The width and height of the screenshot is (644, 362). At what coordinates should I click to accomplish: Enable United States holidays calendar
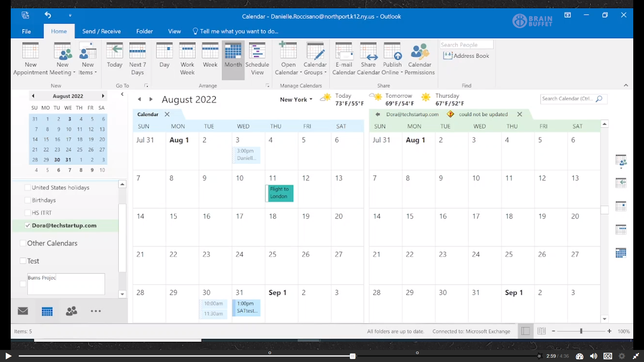click(28, 187)
